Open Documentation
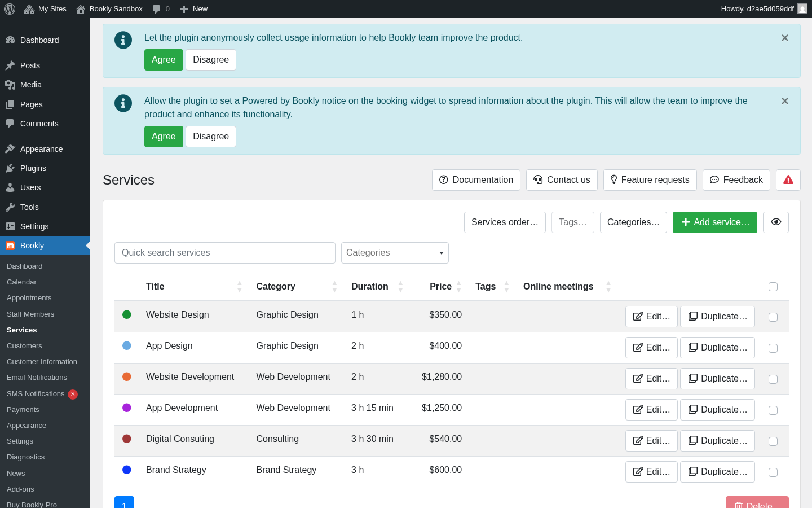 coord(476,180)
